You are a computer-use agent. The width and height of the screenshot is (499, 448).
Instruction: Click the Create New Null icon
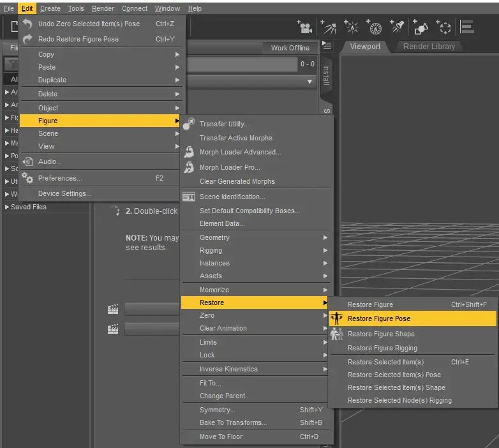tap(443, 27)
